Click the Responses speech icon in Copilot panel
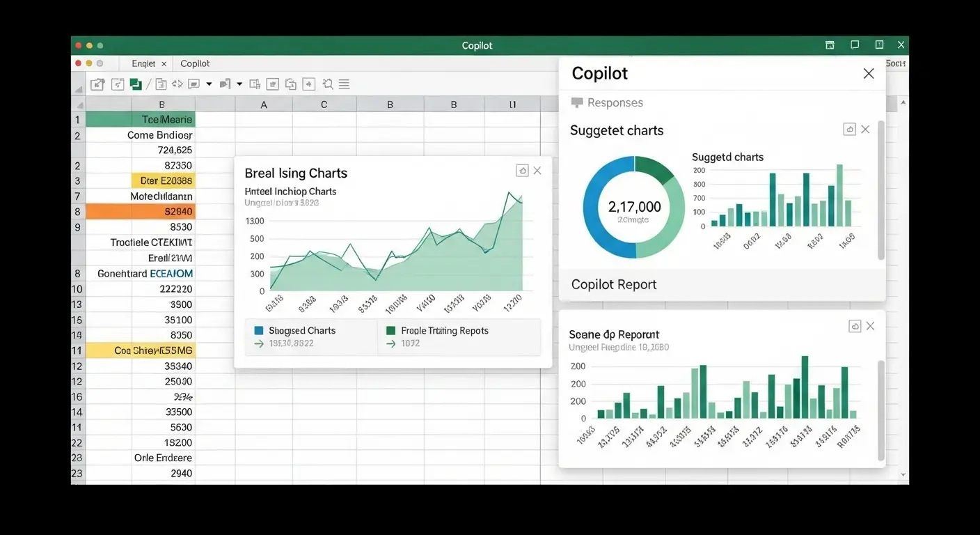This screenshot has width=980, height=535. (576, 103)
